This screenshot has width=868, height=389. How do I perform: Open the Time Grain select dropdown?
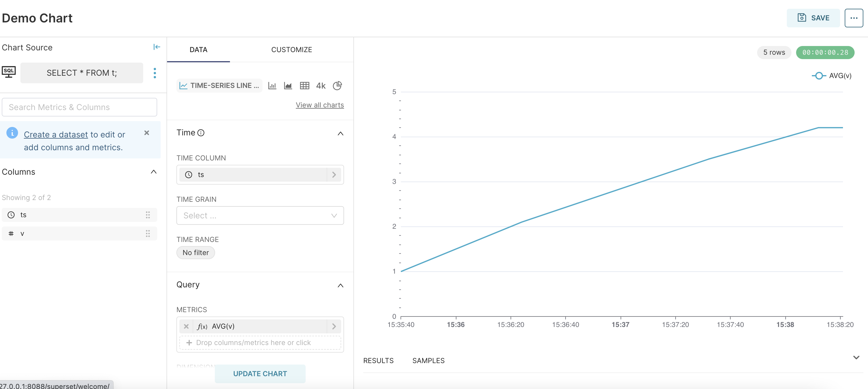[260, 215]
